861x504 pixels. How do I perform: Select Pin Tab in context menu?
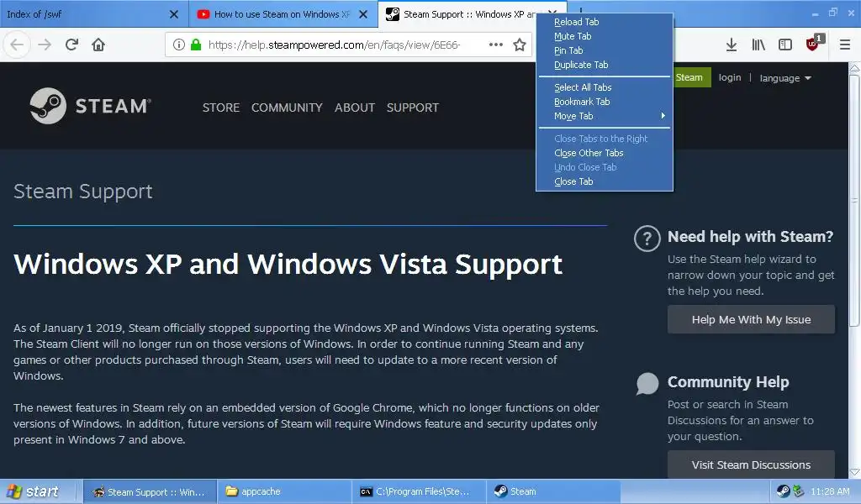(604, 50)
